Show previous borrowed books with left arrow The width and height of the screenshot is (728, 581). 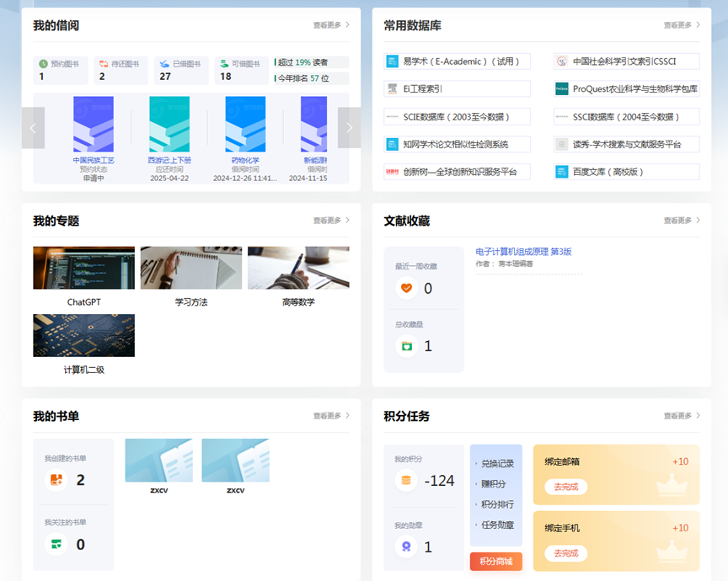pyautogui.click(x=33, y=128)
